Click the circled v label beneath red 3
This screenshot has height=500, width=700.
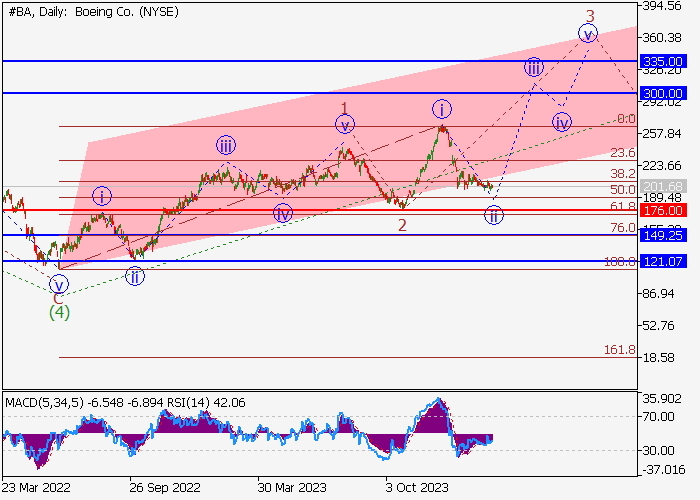coord(588,34)
